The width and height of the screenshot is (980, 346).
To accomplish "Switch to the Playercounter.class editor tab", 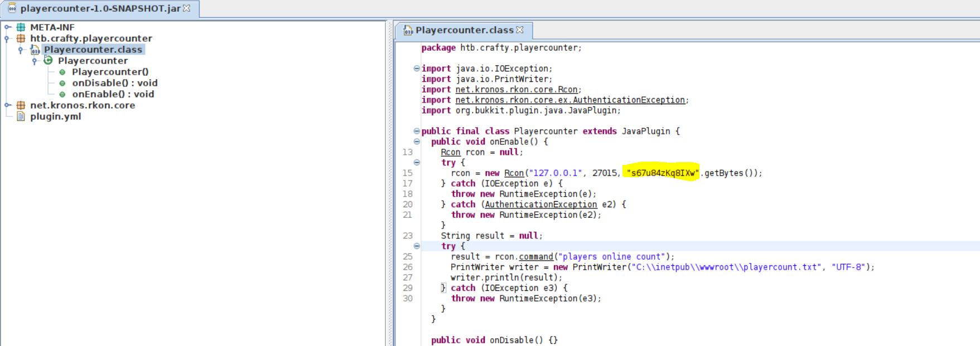I will (464, 30).
